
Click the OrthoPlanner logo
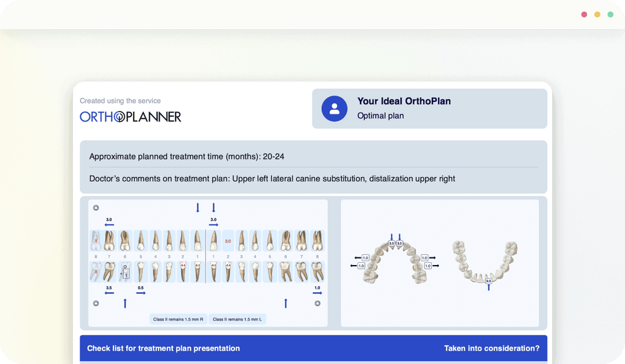tap(130, 116)
